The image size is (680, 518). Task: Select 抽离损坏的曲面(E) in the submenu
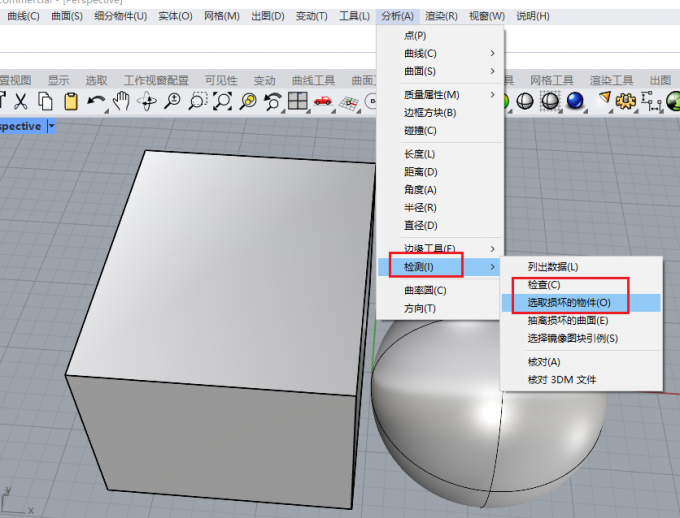[x=581, y=321]
